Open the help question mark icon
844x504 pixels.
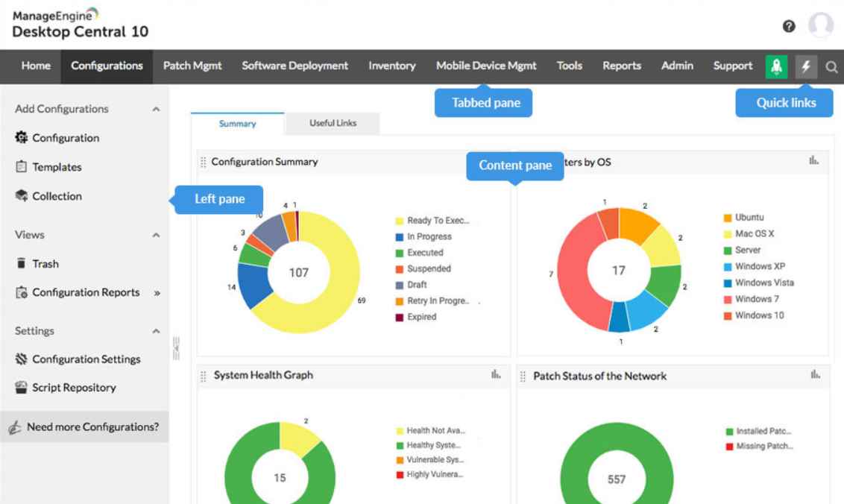789,26
